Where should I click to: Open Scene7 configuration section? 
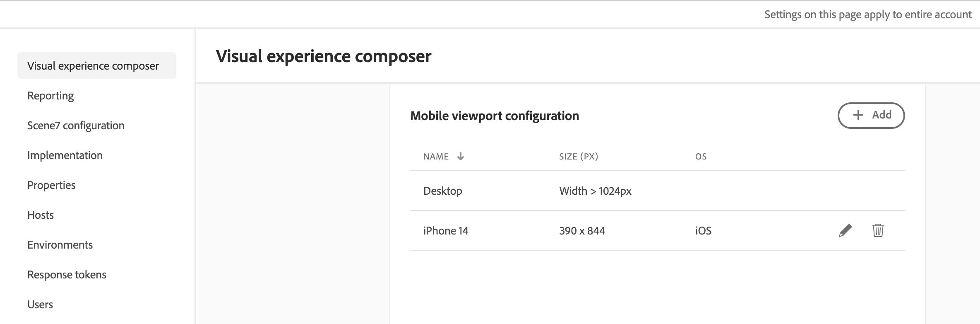(x=76, y=126)
